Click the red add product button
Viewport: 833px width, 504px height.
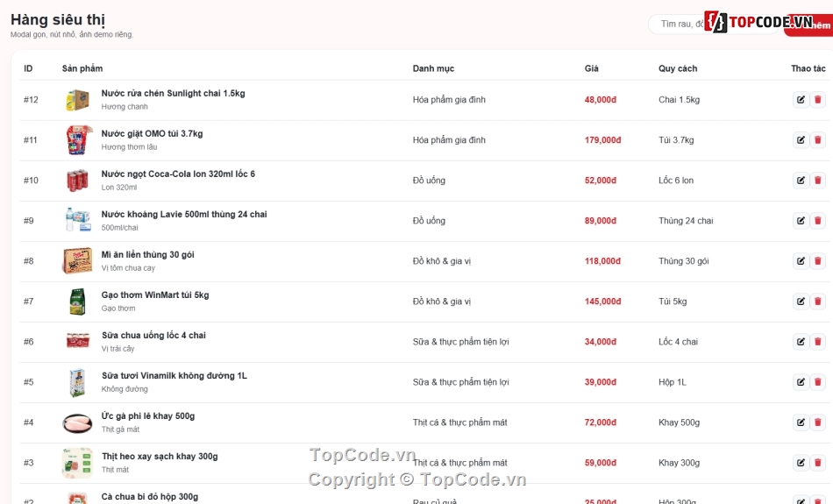[x=808, y=25]
